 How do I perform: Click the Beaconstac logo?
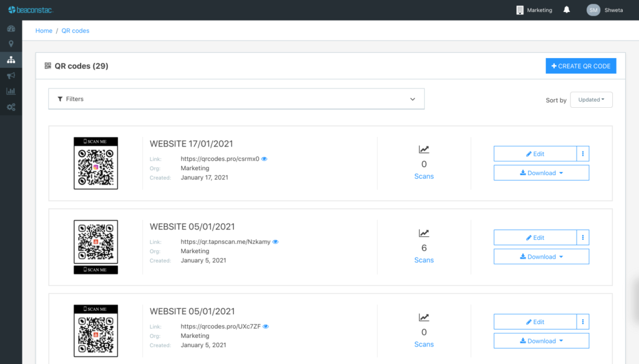pos(30,9)
